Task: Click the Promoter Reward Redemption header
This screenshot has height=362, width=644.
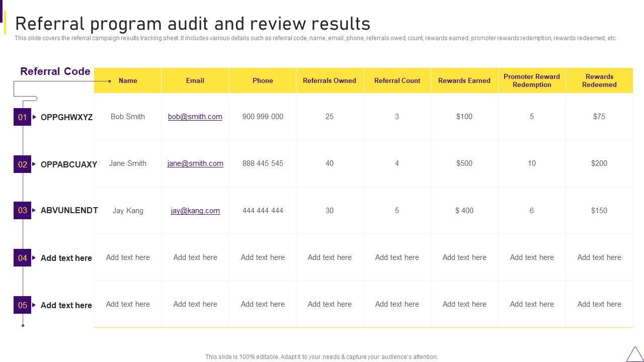Action: pyautogui.click(x=532, y=80)
